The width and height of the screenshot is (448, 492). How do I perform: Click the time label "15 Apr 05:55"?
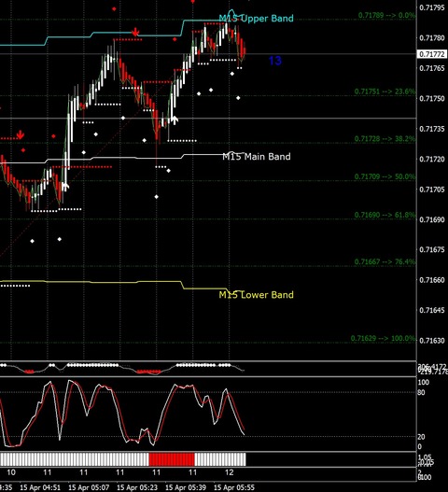click(x=234, y=487)
